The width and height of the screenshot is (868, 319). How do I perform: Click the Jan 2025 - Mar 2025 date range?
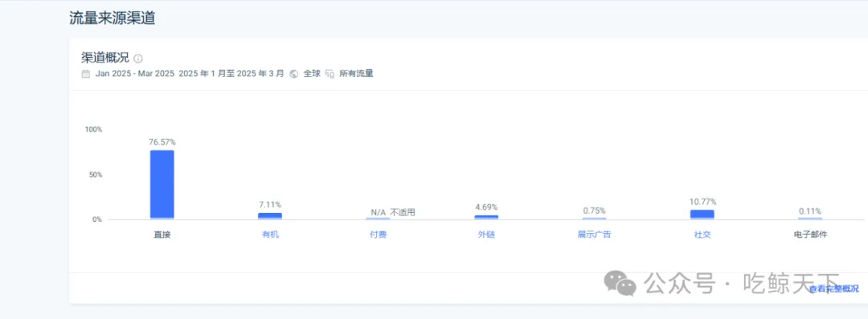[x=134, y=74]
